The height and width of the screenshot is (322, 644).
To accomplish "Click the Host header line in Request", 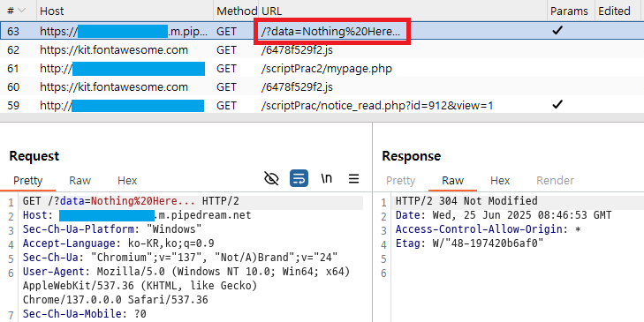I will point(137,215).
